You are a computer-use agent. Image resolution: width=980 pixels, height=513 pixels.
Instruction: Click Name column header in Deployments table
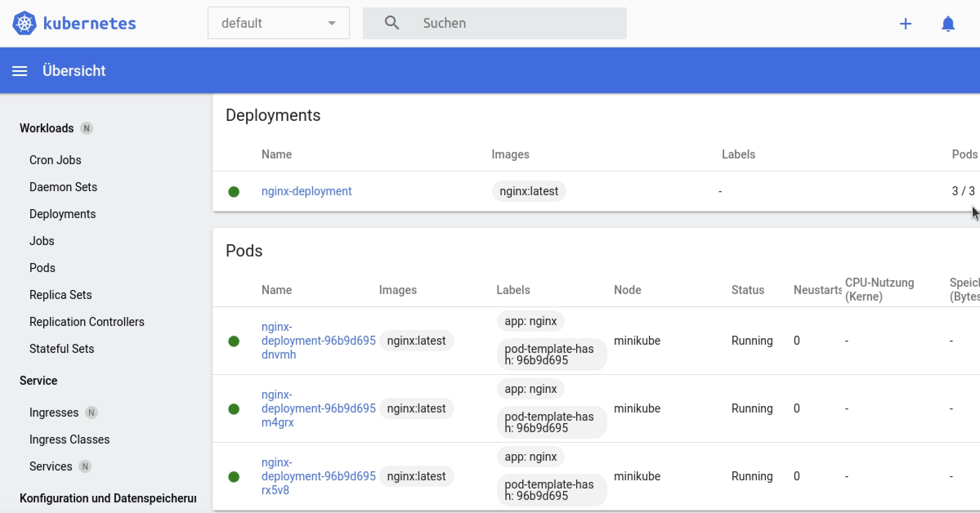(x=277, y=154)
